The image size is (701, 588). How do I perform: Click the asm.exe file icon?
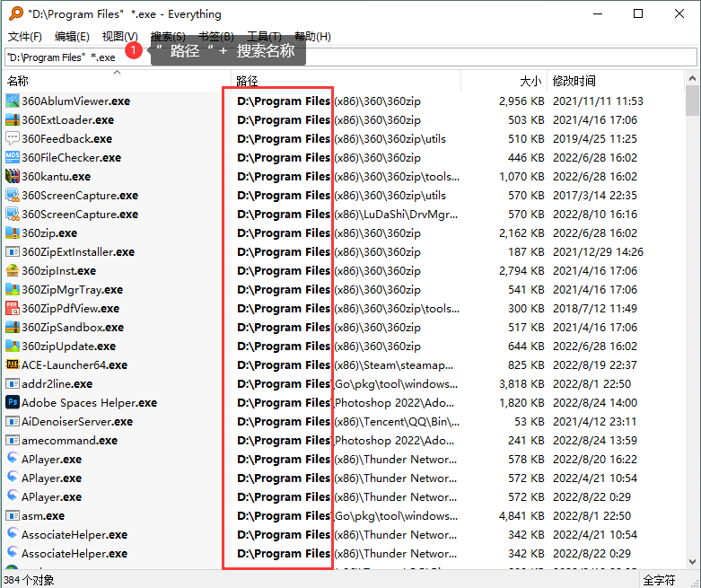13,515
